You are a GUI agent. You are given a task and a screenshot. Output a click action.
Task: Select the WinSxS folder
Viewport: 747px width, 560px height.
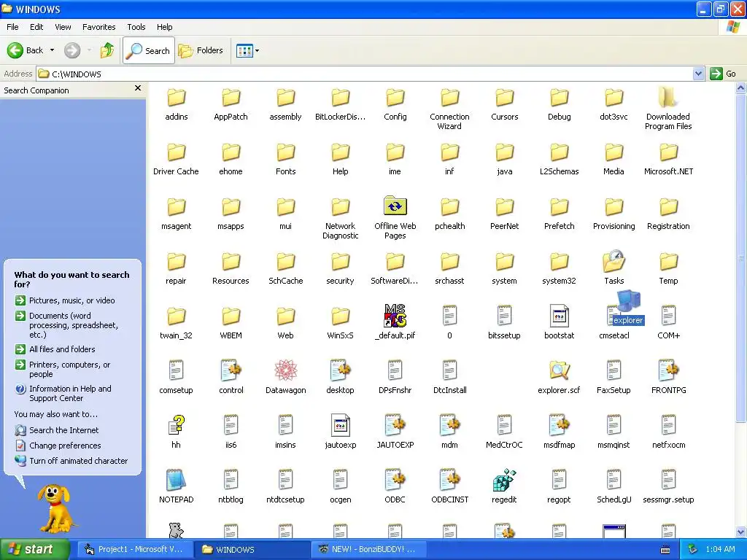340,322
